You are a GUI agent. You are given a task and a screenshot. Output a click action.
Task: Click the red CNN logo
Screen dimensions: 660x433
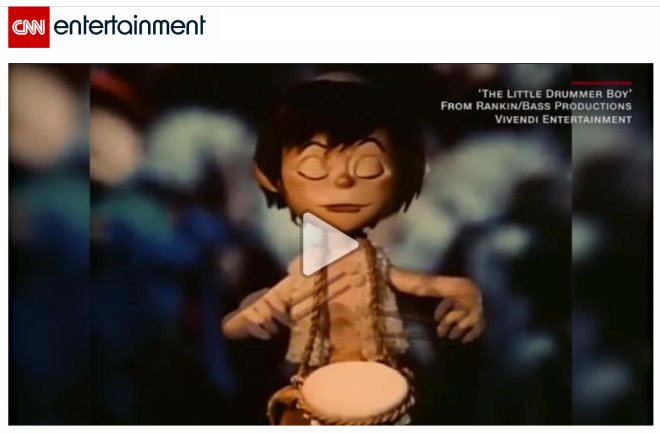(x=29, y=27)
